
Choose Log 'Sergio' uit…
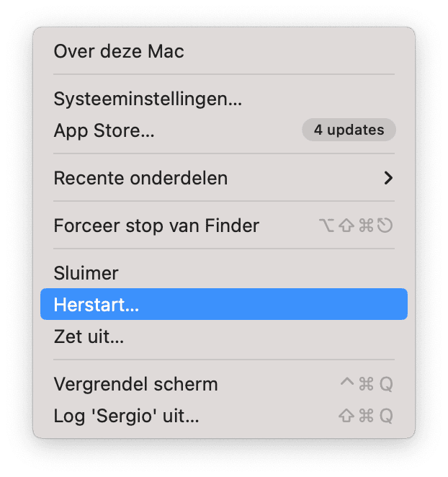pos(224,416)
